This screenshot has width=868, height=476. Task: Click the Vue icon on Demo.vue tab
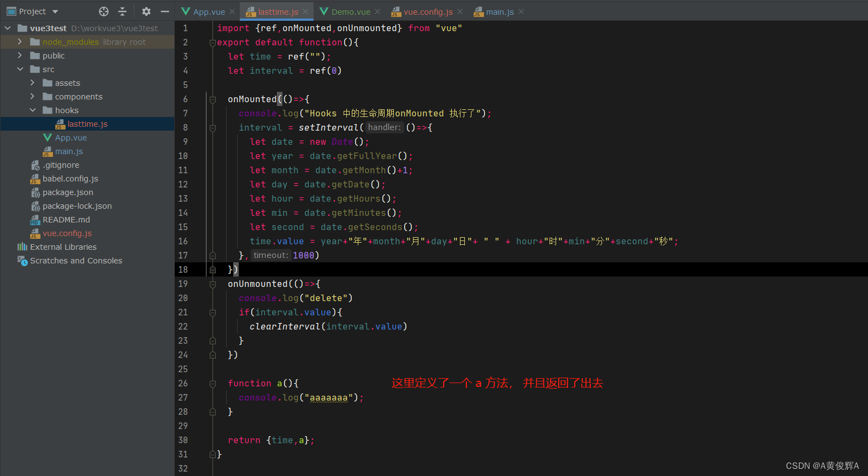(324, 11)
